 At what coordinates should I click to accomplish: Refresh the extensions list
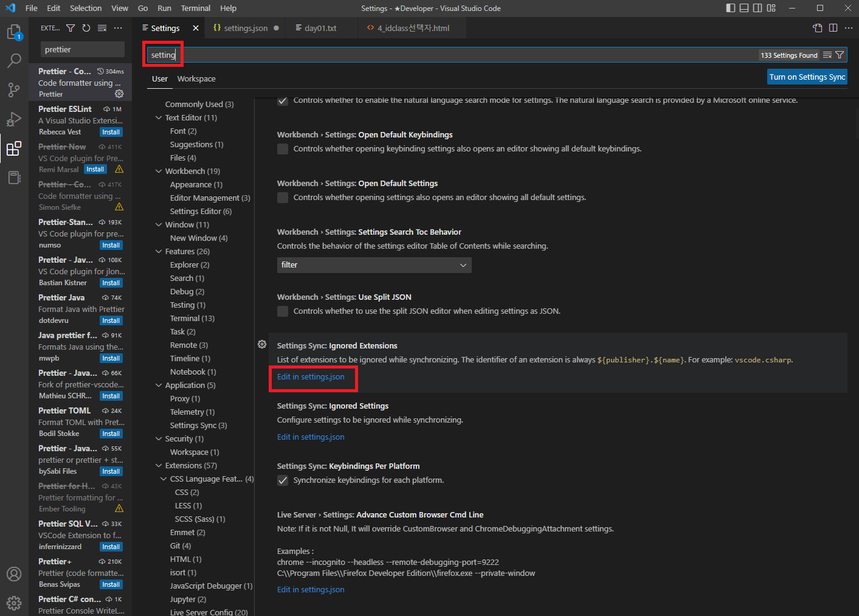point(86,28)
